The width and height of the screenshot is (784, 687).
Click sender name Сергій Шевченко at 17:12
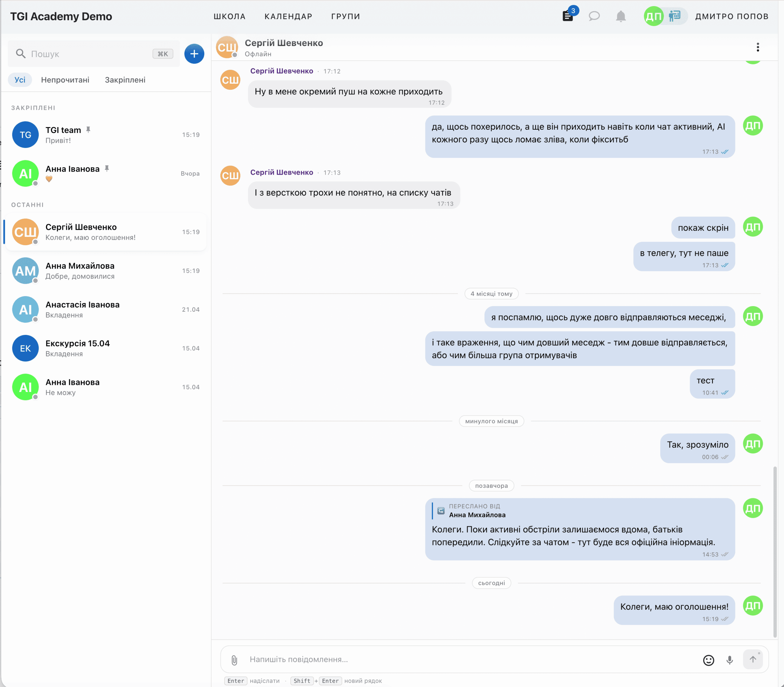tap(282, 71)
